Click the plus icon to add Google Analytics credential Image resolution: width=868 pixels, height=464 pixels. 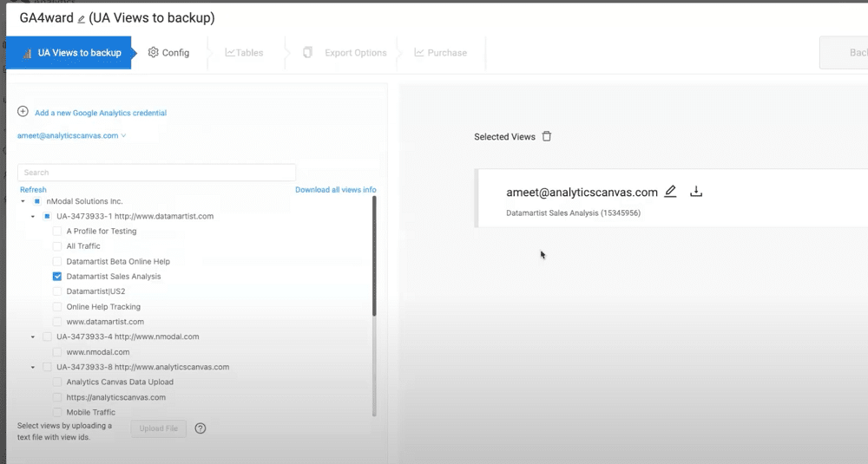coord(23,112)
